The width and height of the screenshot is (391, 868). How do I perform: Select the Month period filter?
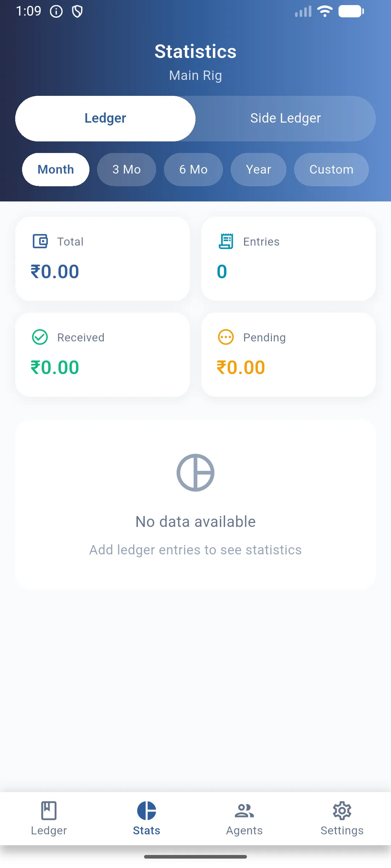[56, 169]
